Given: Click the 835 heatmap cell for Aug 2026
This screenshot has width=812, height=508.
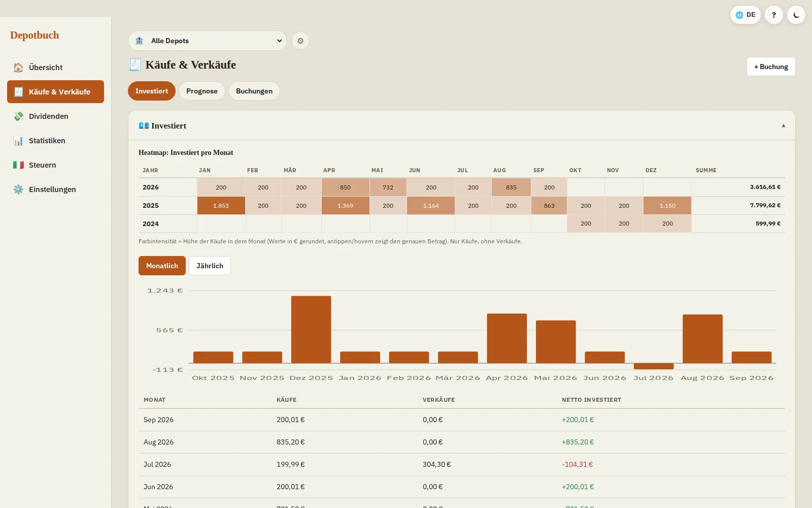Looking at the screenshot, I should point(511,187).
